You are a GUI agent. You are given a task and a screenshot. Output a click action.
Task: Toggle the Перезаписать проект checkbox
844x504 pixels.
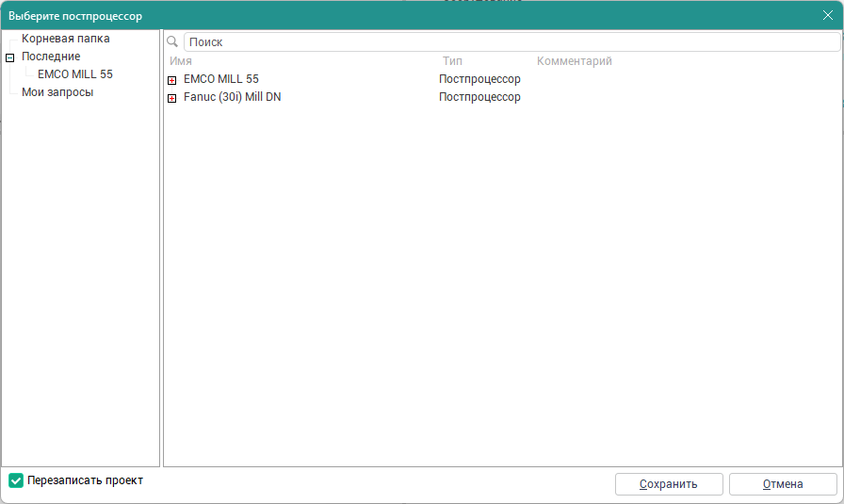point(16,480)
